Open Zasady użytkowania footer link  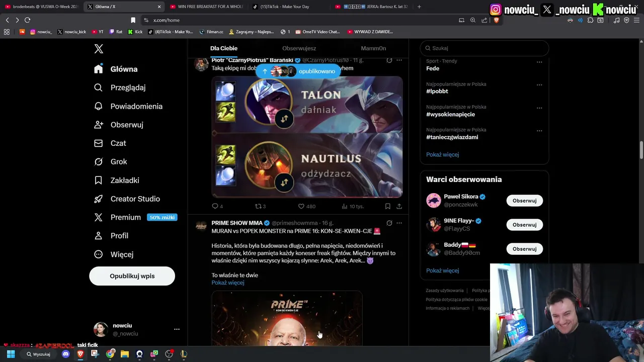point(444,291)
